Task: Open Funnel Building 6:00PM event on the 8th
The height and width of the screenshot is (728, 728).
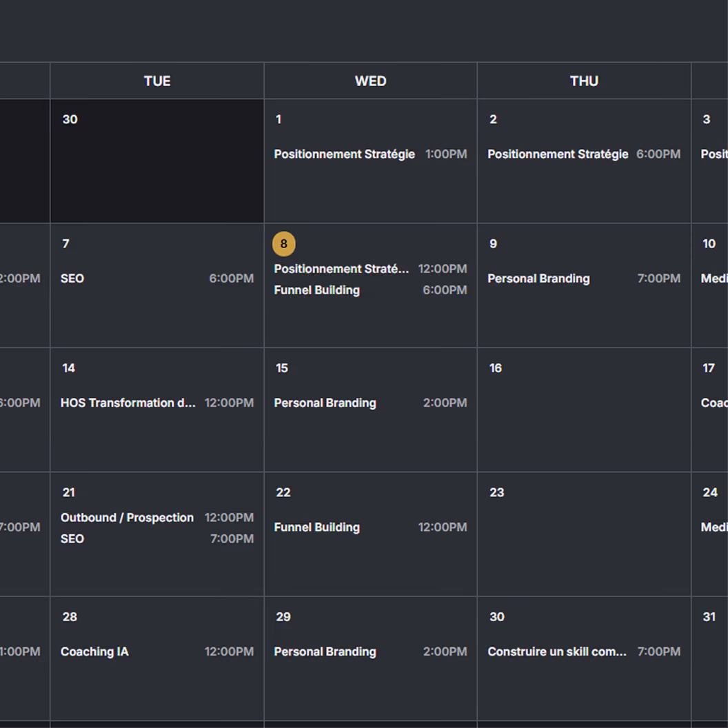Action: (x=370, y=290)
